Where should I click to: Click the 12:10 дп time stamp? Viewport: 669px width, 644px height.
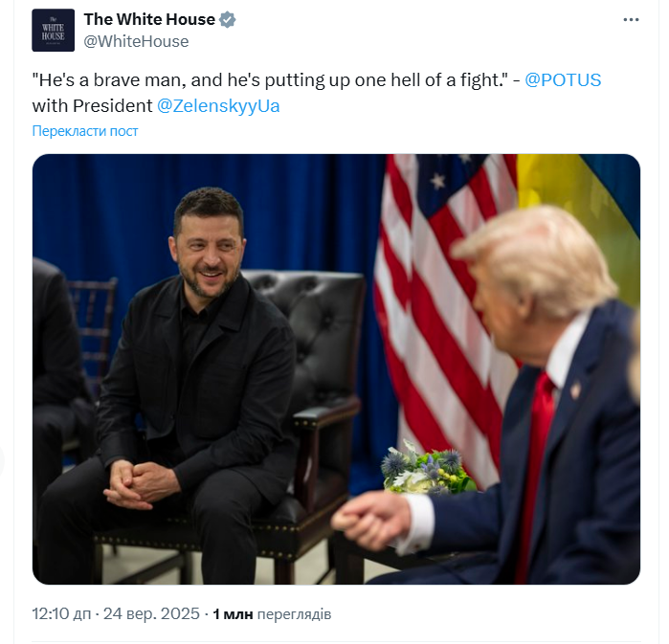pyautogui.click(x=61, y=613)
